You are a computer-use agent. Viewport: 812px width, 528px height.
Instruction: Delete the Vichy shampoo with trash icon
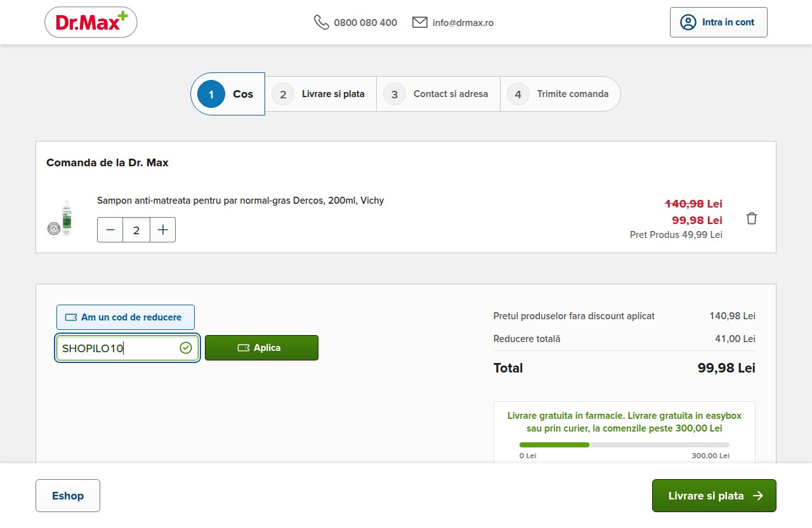click(752, 218)
